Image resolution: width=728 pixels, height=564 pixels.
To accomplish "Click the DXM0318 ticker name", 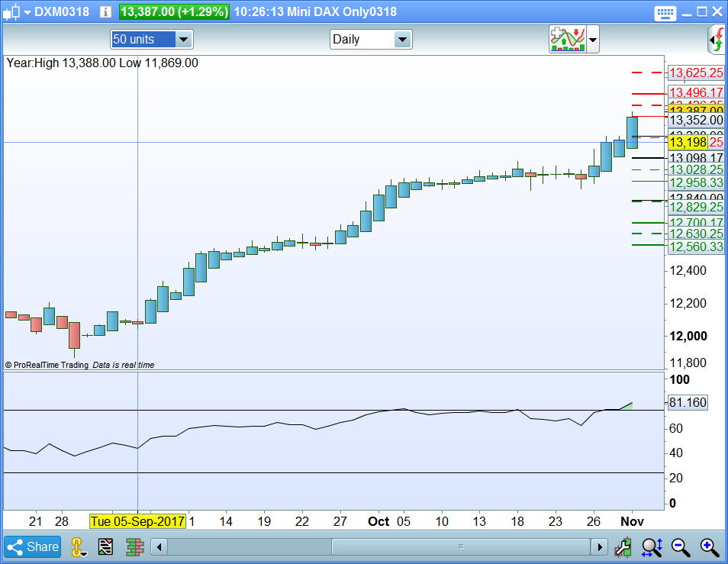I will [62, 12].
